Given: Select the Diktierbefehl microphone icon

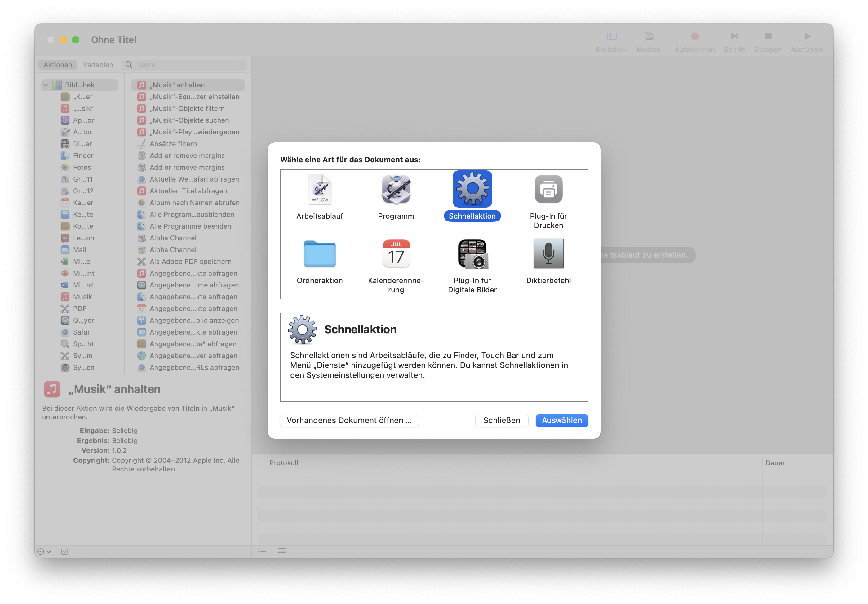Looking at the screenshot, I should (x=548, y=254).
